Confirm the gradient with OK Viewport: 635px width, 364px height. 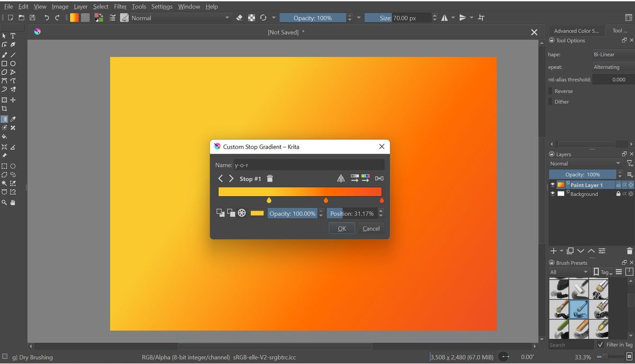(341, 228)
